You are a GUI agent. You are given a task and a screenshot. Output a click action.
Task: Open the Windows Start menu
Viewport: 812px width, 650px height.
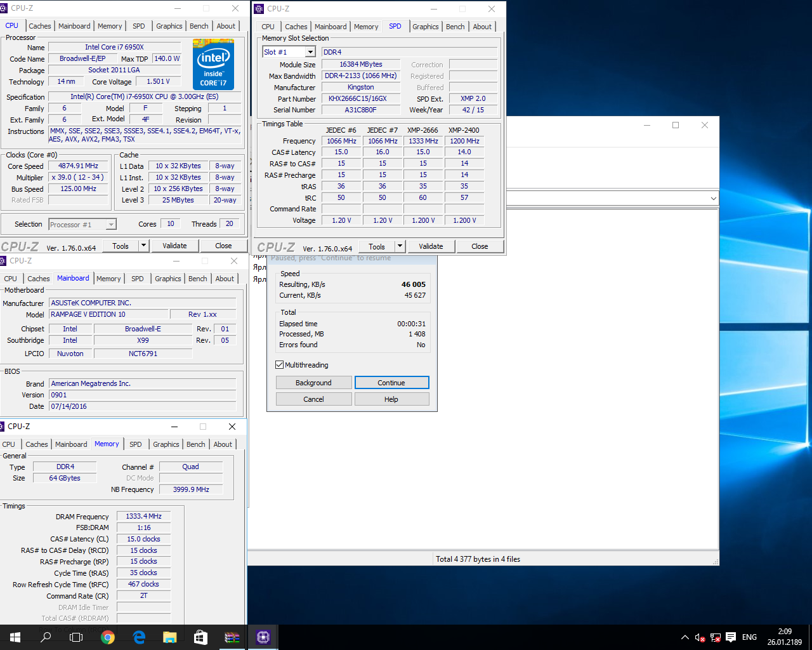pyautogui.click(x=15, y=637)
